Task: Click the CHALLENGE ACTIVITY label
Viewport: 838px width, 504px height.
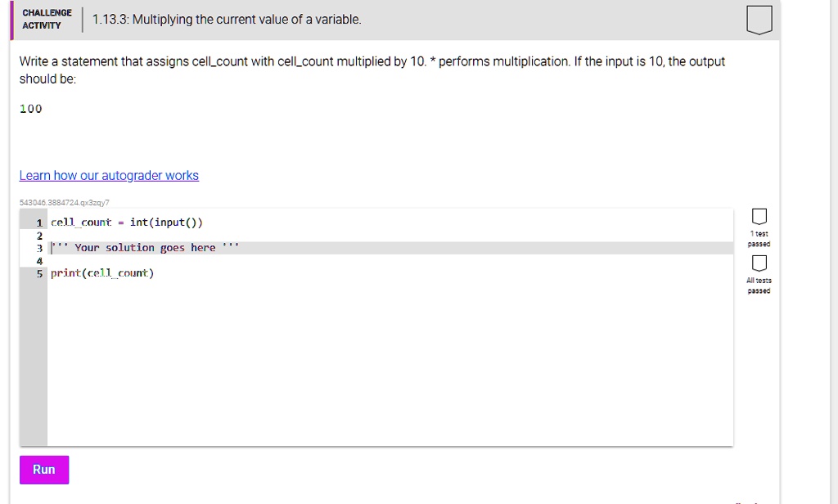Action: 47,18
